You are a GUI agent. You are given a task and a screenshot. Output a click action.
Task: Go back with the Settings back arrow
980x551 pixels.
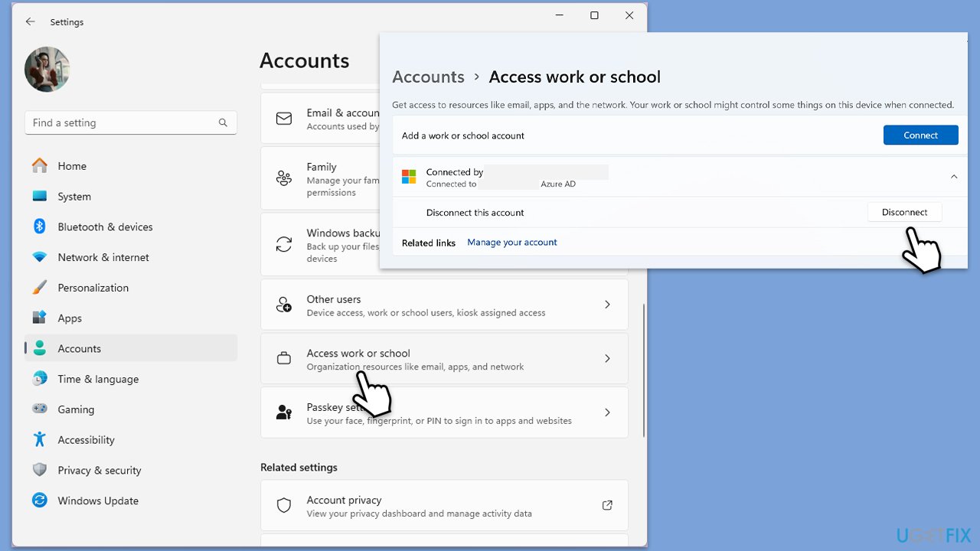30,22
